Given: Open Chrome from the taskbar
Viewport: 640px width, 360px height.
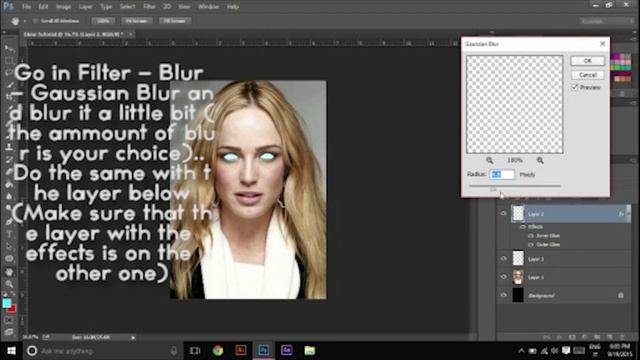Looking at the screenshot, I should pyautogui.click(x=218, y=350).
